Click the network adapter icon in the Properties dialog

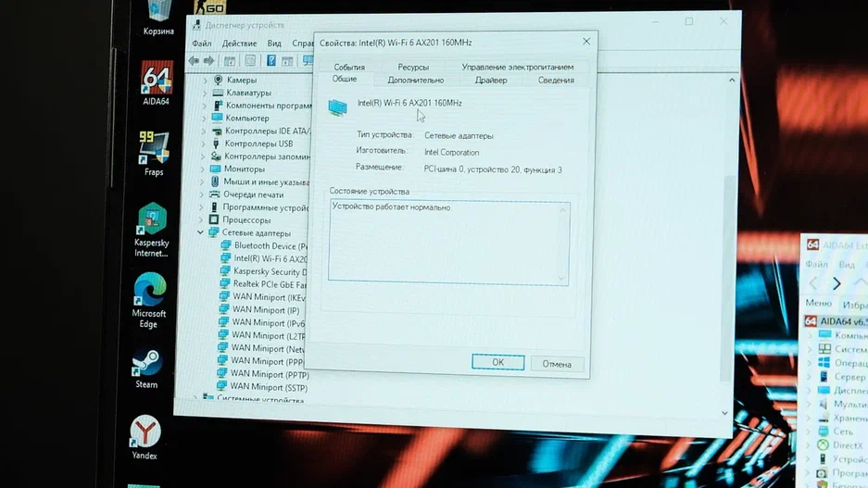(338, 106)
